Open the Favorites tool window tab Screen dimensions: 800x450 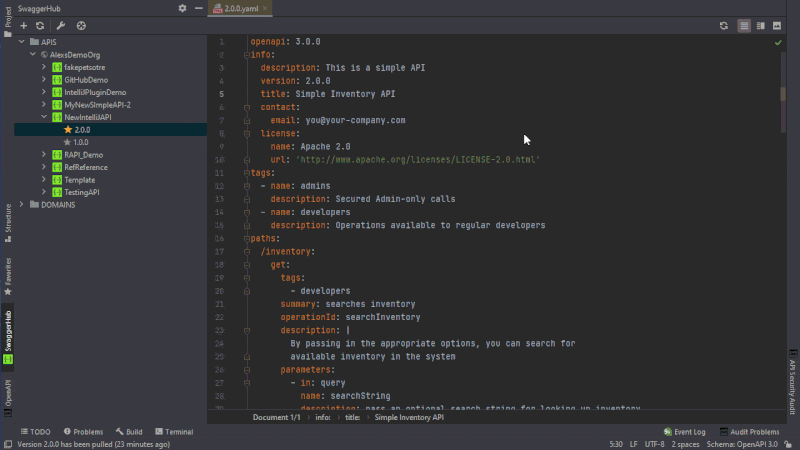pyautogui.click(x=8, y=276)
